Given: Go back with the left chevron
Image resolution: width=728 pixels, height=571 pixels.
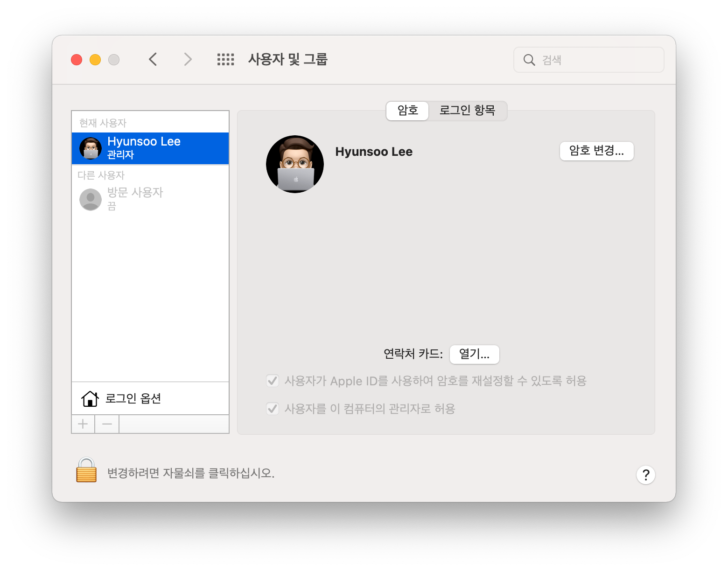Looking at the screenshot, I should coord(153,59).
